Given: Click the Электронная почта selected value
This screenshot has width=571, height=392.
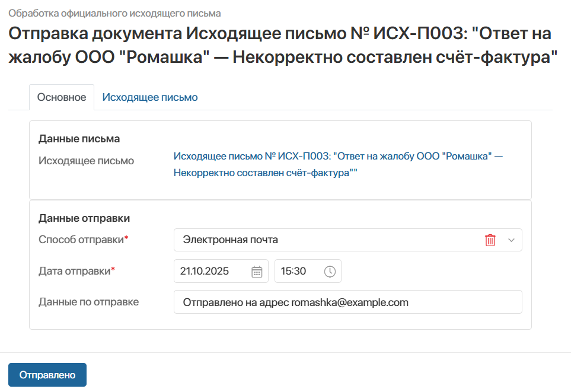Looking at the screenshot, I should click(x=231, y=240).
